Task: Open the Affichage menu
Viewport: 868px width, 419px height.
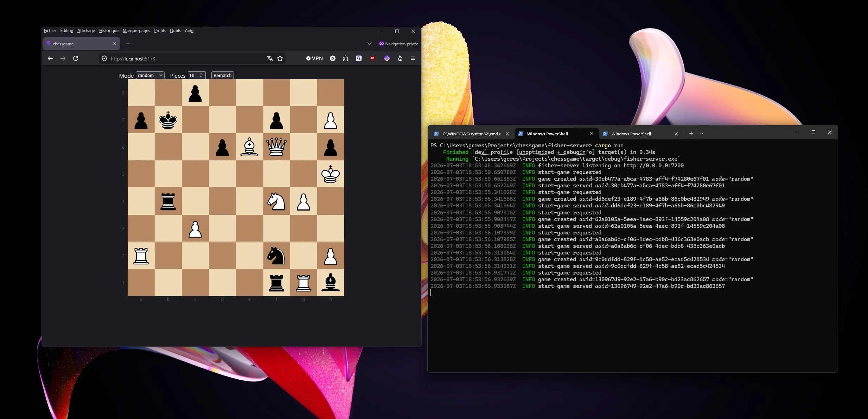Action: point(86,31)
